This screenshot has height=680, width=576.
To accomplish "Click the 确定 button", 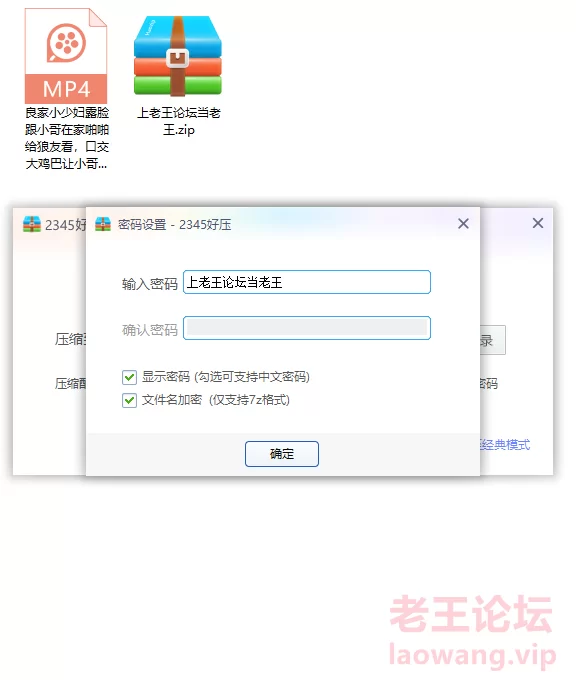I will pos(282,454).
